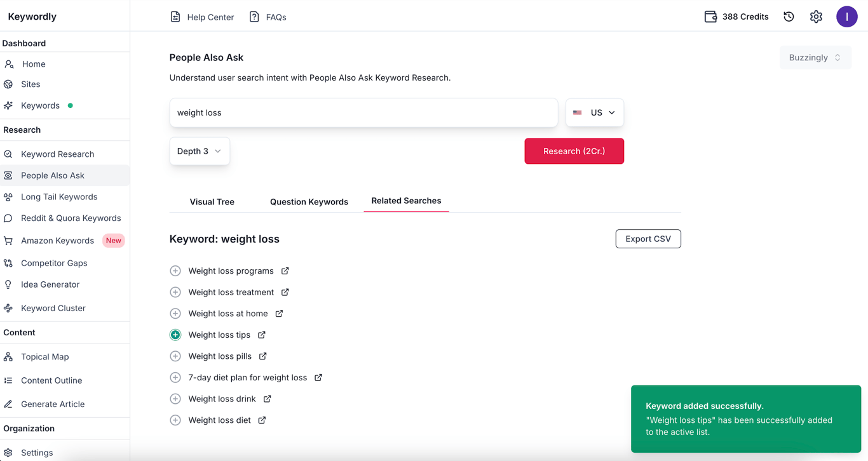Click the Competitor Gaps sidebar icon
Screen dimensions: 868x461
(x=8, y=263)
